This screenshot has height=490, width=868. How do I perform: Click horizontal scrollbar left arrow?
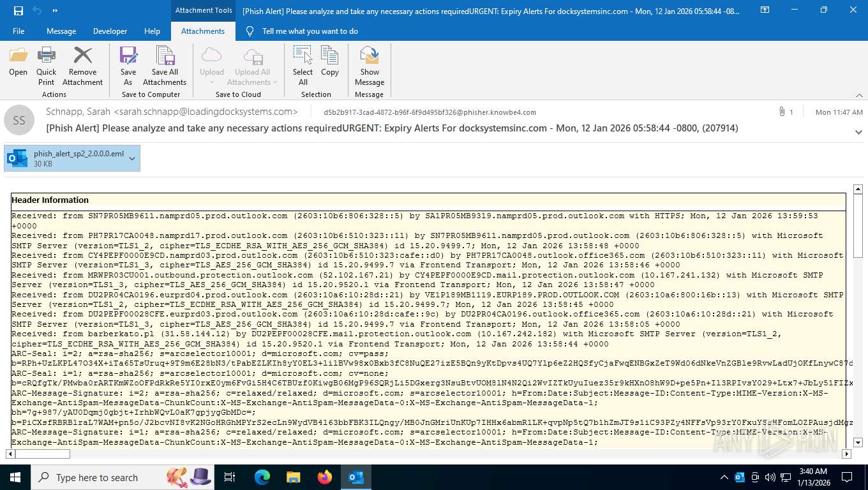(x=10, y=454)
